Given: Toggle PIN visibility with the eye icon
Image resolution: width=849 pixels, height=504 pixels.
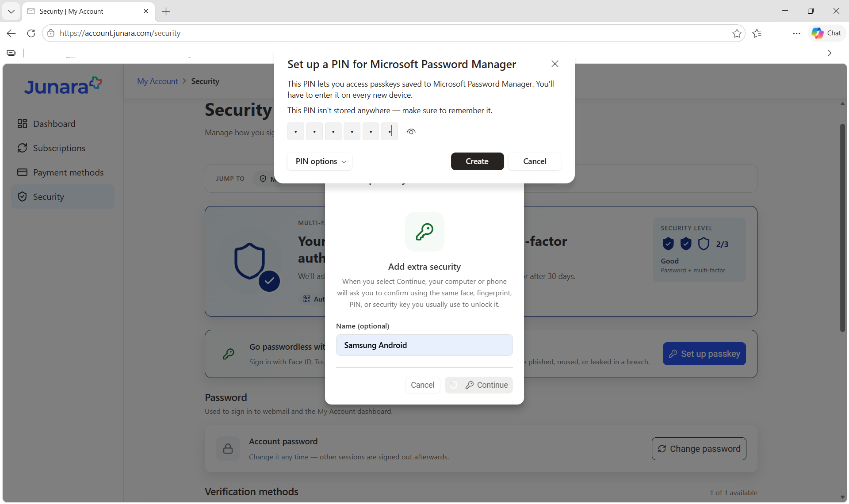Looking at the screenshot, I should [411, 132].
